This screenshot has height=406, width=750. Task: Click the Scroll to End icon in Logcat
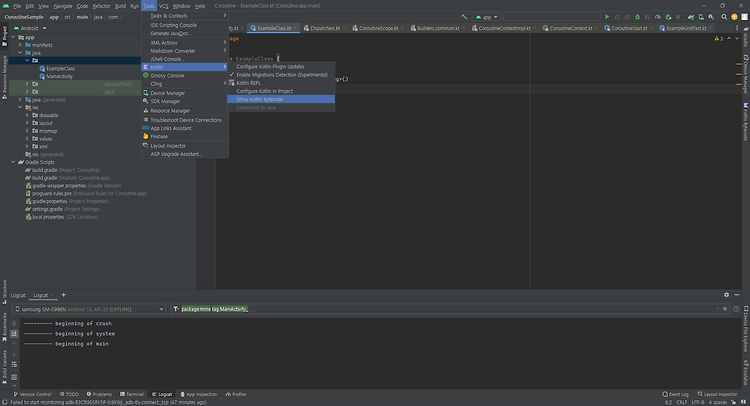(x=14, y=334)
